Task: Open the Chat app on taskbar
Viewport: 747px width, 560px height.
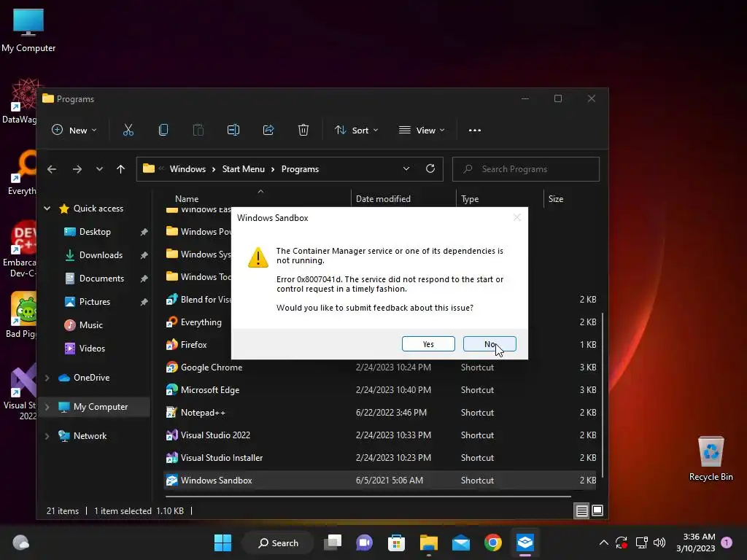Action: (x=365, y=542)
